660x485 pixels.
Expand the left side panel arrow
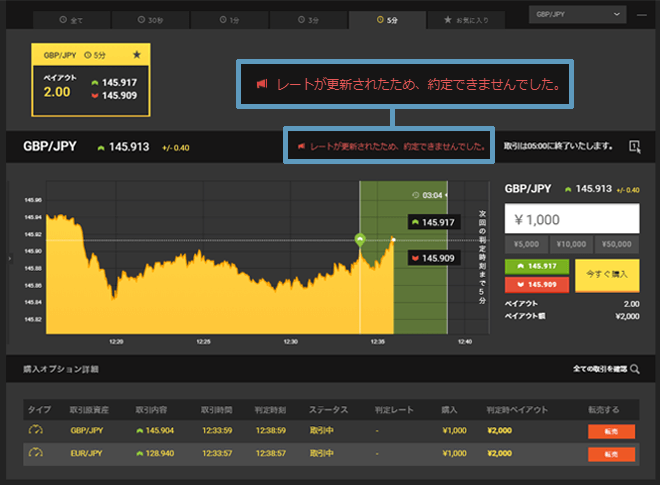click(x=9, y=258)
